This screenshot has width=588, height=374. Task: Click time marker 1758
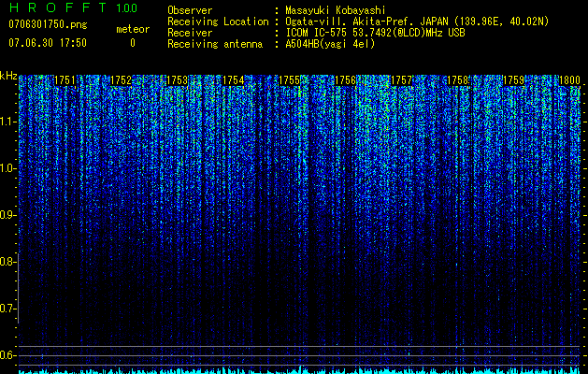pos(458,80)
